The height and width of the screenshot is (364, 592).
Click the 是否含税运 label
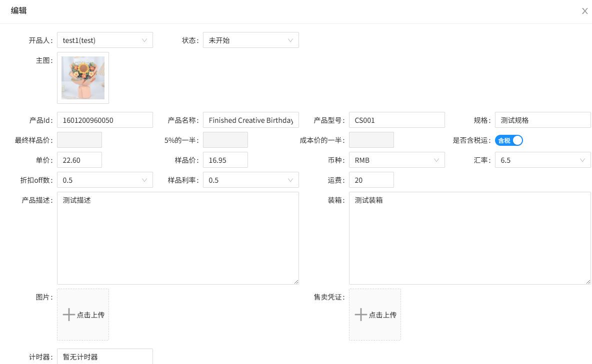pyautogui.click(x=471, y=140)
